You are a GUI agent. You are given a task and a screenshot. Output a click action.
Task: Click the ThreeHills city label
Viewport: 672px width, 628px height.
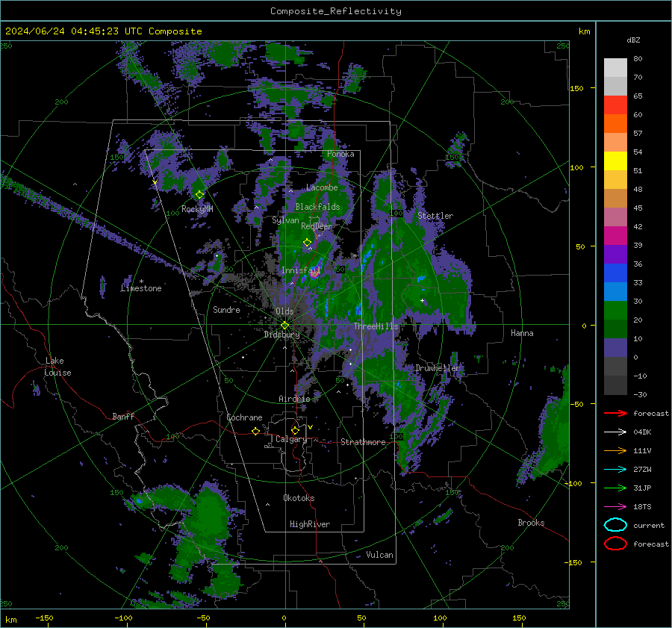point(376,326)
